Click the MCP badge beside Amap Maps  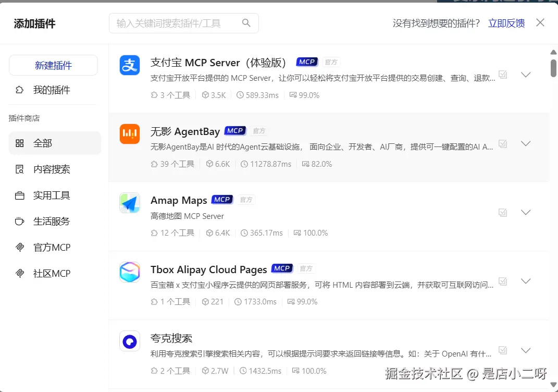tap(222, 200)
